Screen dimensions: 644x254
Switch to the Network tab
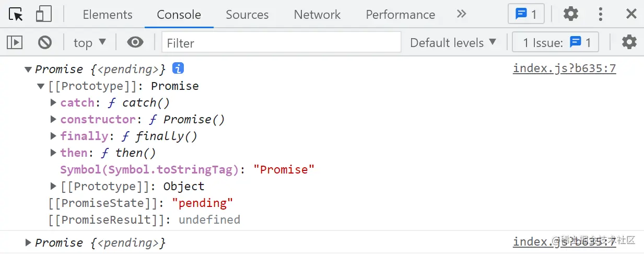[317, 15]
